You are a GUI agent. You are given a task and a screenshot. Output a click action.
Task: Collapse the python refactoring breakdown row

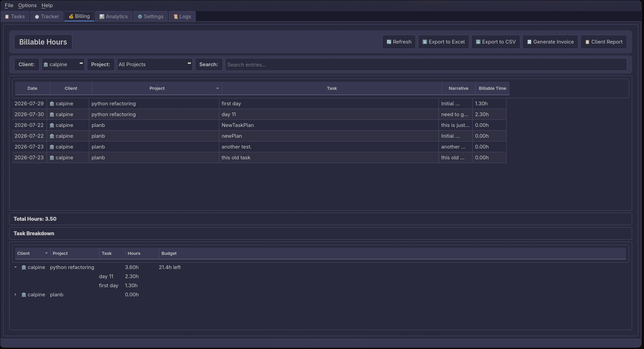16,267
